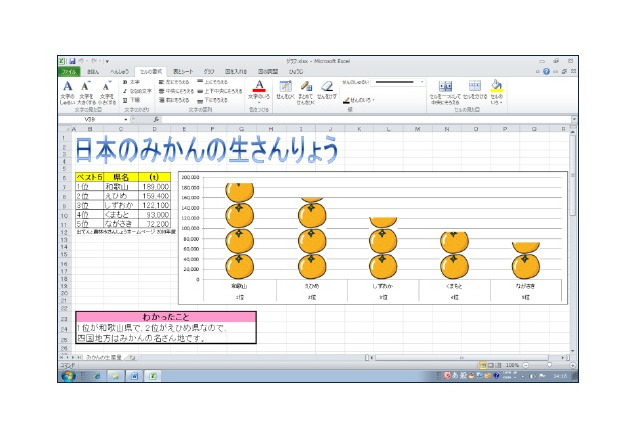This screenshot has height=426, width=640.
Task: Click the minimize ribbon caret icon
Action: coord(538,72)
